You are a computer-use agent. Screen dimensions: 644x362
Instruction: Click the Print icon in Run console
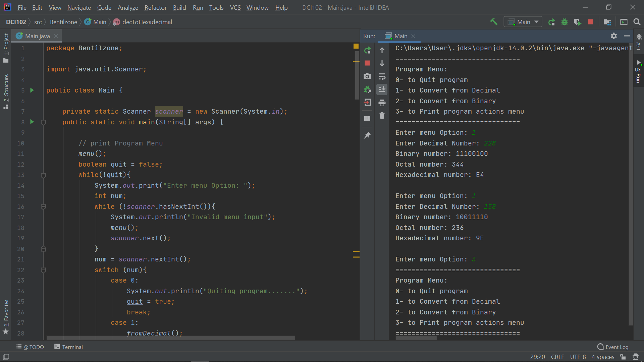tap(382, 103)
